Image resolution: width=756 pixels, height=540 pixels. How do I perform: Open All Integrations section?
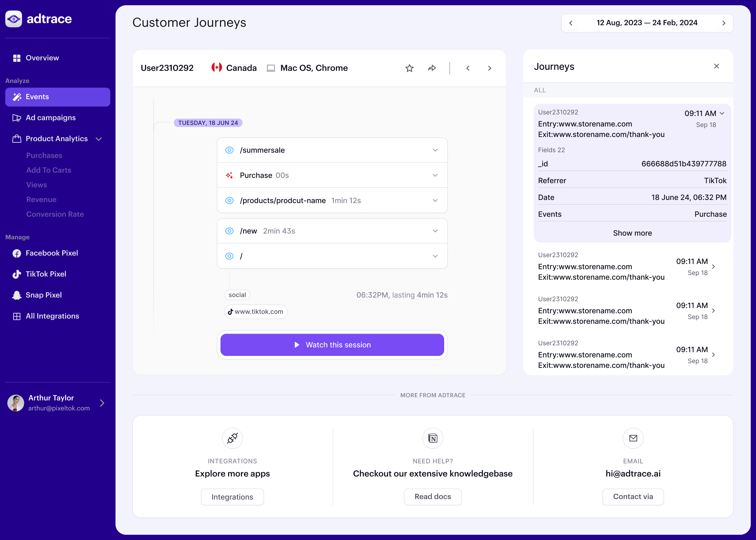click(52, 316)
